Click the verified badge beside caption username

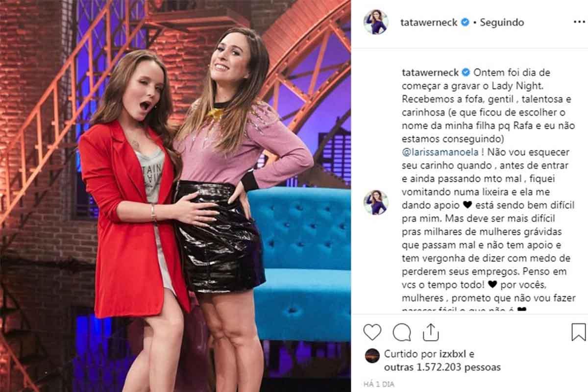pos(466,73)
